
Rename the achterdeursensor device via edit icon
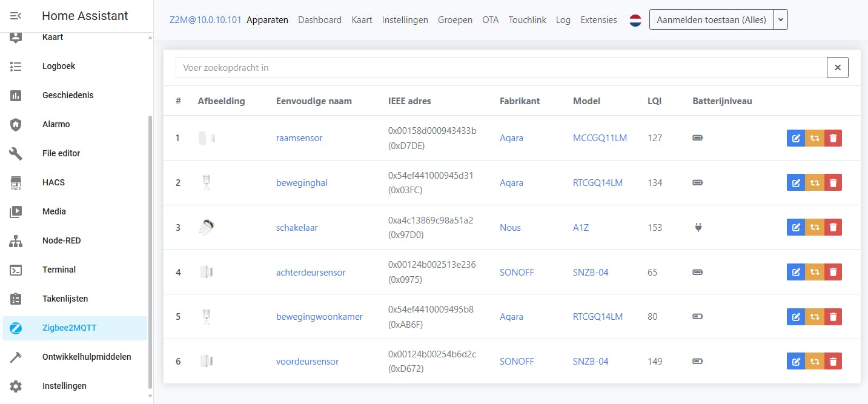pos(796,273)
